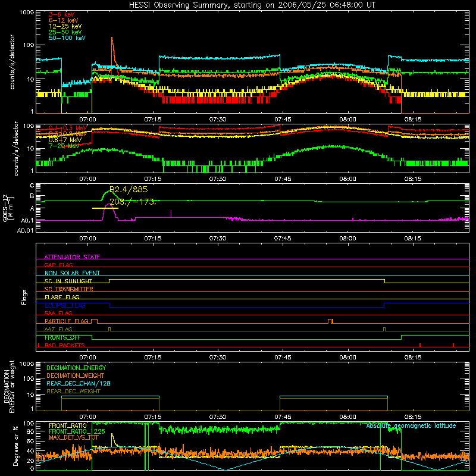This screenshot has height=476, width=476.
Task: Click the 08:15 tick label under decimation plot
Action: [412, 417]
